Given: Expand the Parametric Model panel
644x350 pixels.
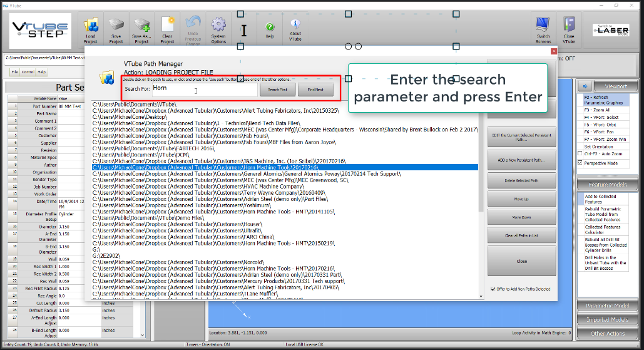Looking at the screenshot, I should 607,306.
